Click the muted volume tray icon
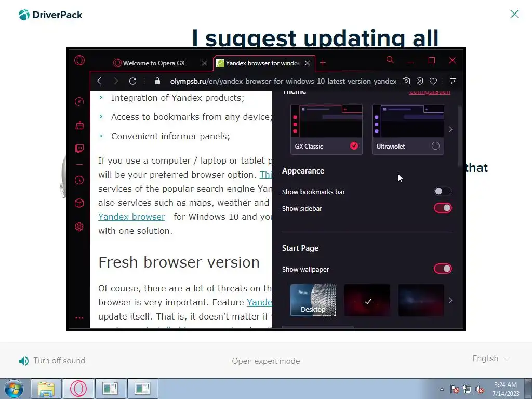The image size is (532, 399). [x=480, y=389]
